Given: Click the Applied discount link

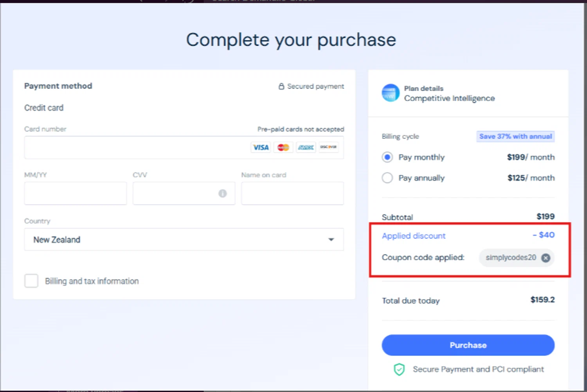Looking at the screenshot, I should pyautogui.click(x=414, y=236).
